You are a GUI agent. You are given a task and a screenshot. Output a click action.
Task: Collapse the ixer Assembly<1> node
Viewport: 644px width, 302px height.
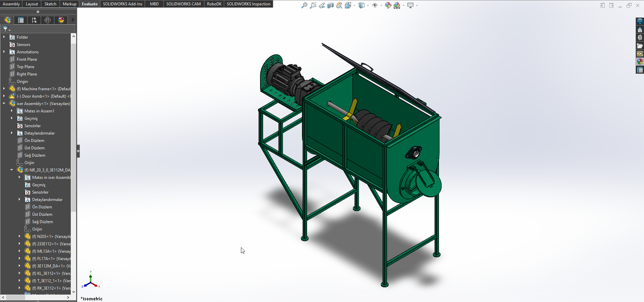click(4, 103)
